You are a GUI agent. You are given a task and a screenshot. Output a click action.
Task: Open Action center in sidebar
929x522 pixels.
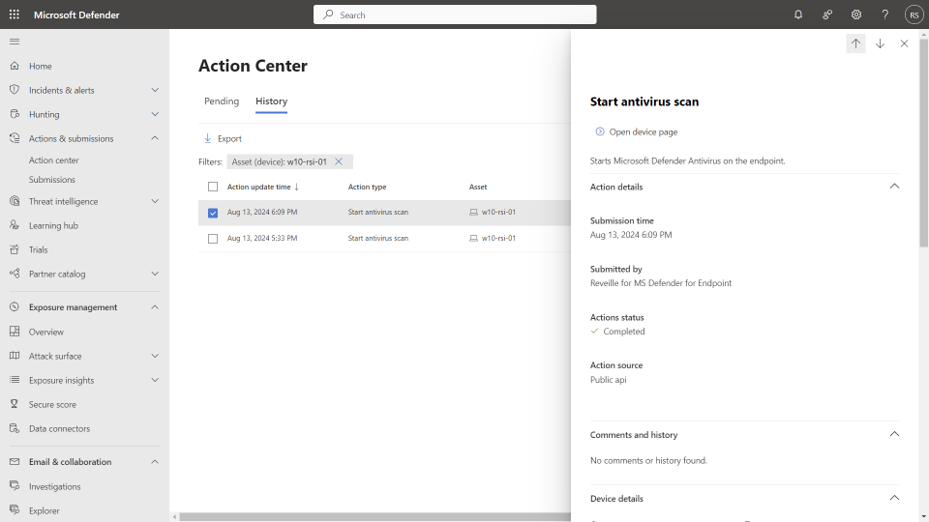(x=54, y=160)
